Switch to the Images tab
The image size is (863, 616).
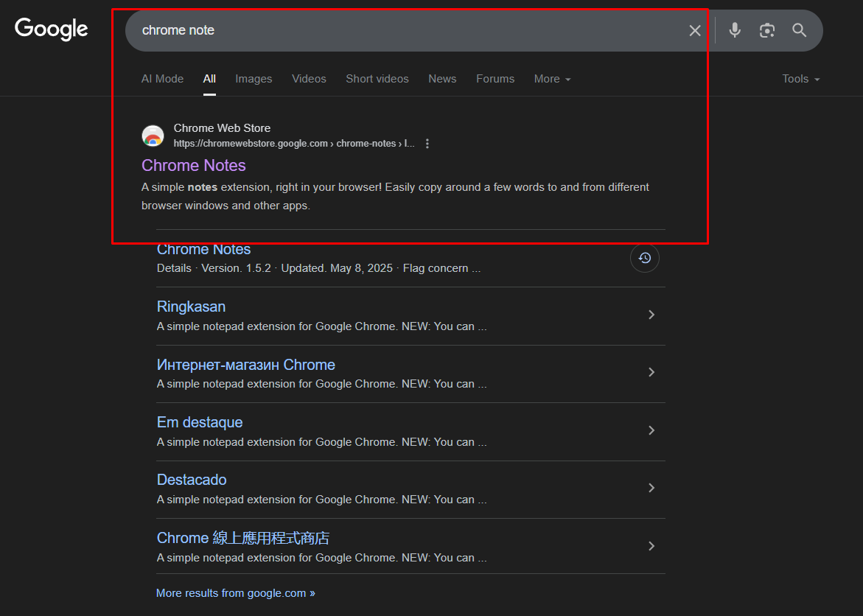click(254, 79)
